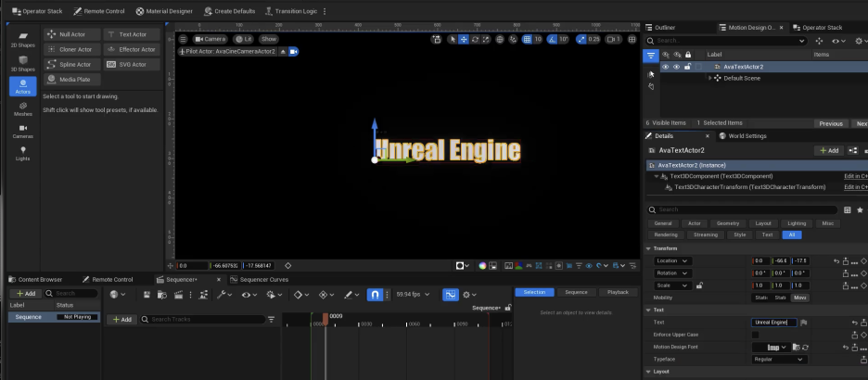Select the 3D Shapes category
Viewport: 868px width, 380px height.
(22, 64)
